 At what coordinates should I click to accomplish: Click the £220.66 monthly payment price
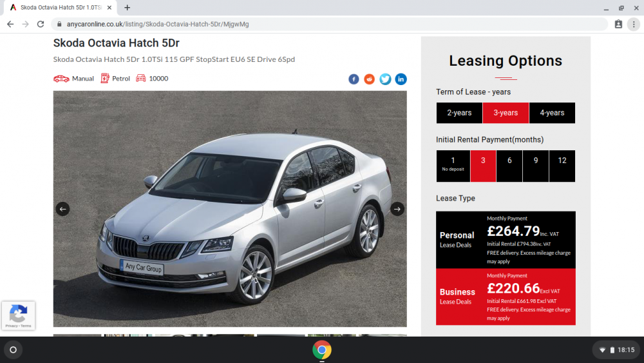[x=513, y=288]
